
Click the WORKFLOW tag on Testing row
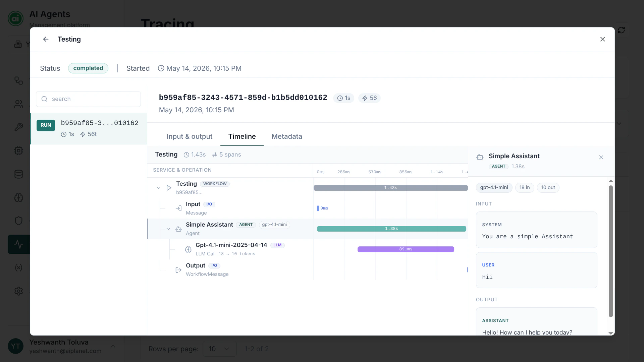pos(215,184)
